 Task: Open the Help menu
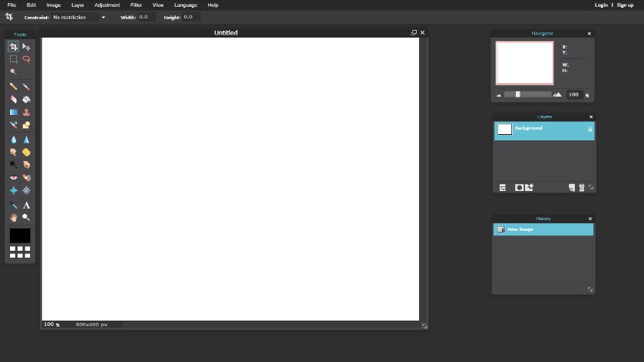[x=213, y=5]
